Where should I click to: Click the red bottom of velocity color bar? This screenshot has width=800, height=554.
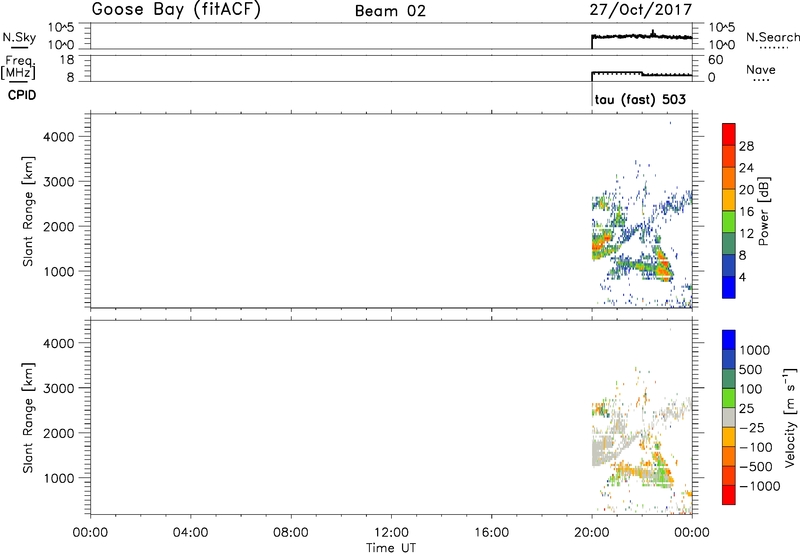point(729,496)
